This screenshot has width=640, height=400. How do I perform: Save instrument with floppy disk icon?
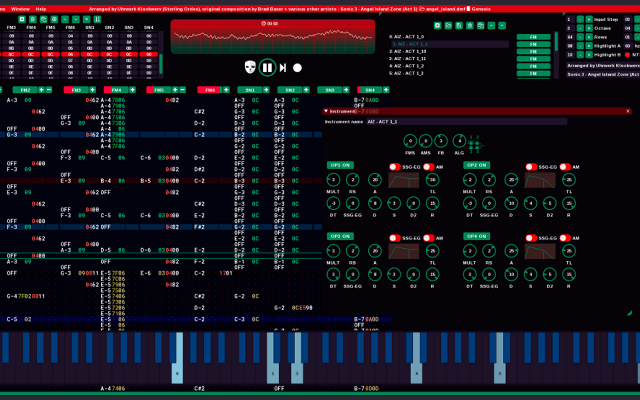tap(459, 25)
